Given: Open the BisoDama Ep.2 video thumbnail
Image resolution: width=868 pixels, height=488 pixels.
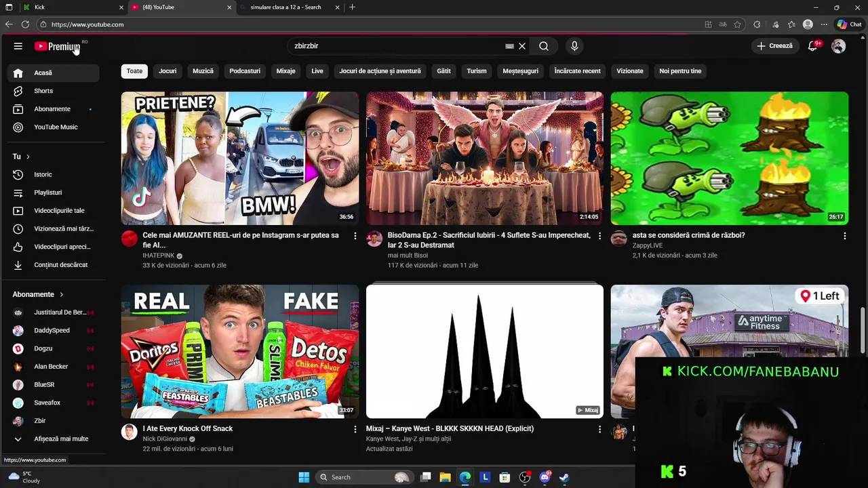Looking at the screenshot, I should (484, 158).
